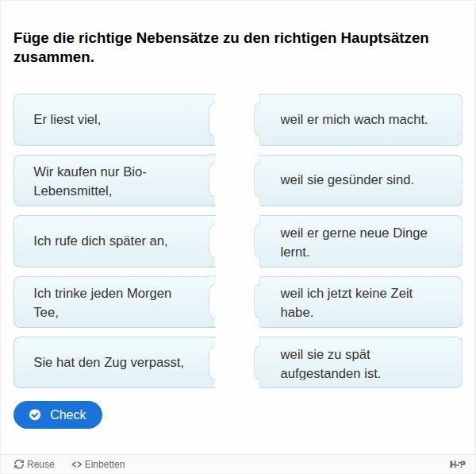
Task: Click the Reuse recycle icon
Action: pos(20,464)
